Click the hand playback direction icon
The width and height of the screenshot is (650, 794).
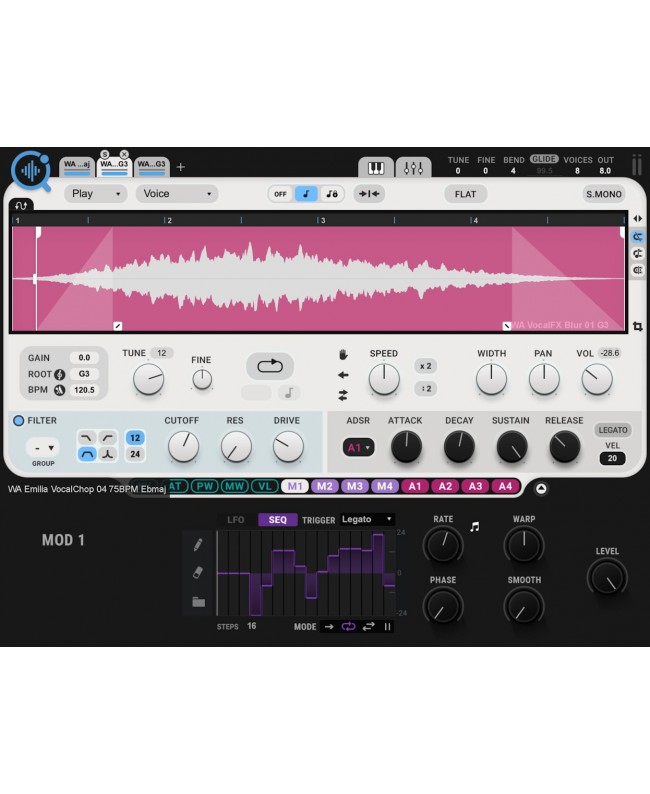pyautogui.click(x=343, y=355)
